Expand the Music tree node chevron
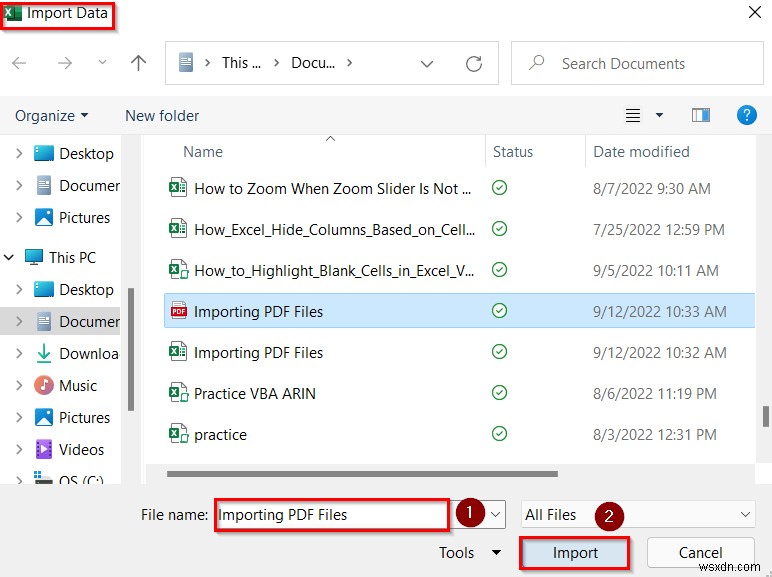The width and height of the screenshot is (772, 577). [x=19, y=385]
